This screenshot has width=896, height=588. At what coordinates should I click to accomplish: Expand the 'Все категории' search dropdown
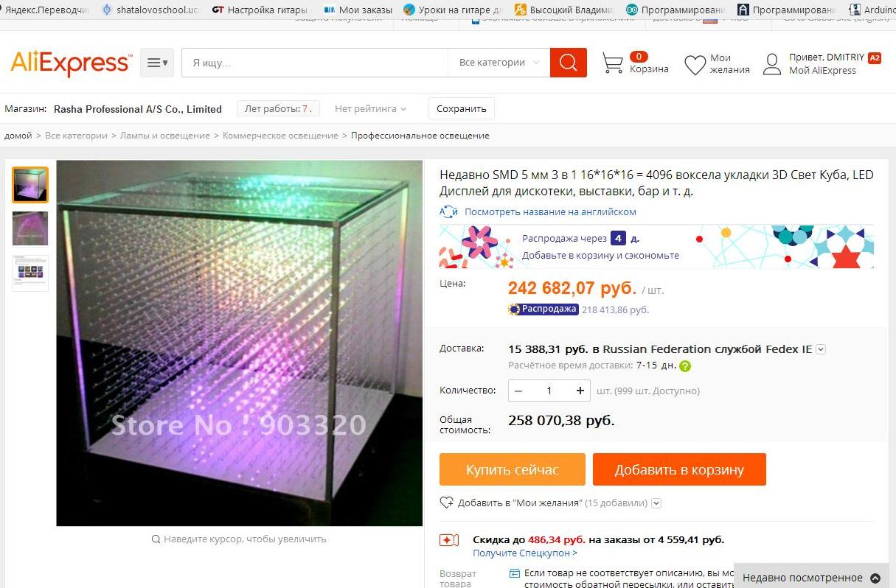[x=499, y=63]
